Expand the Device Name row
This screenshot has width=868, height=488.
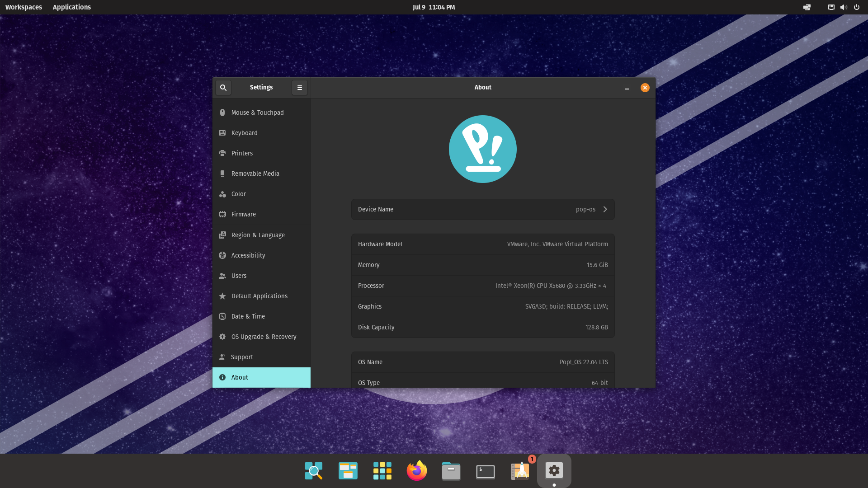click(605, 209)
